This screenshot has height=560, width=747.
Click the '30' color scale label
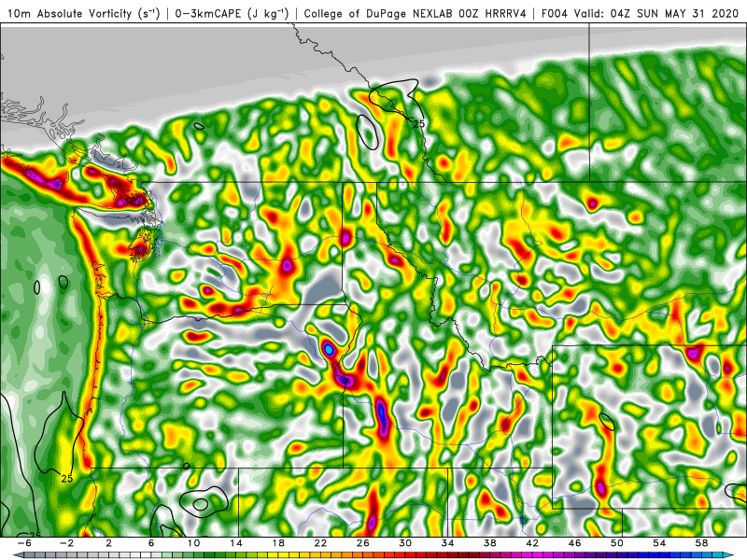click(x=405, y=543)
